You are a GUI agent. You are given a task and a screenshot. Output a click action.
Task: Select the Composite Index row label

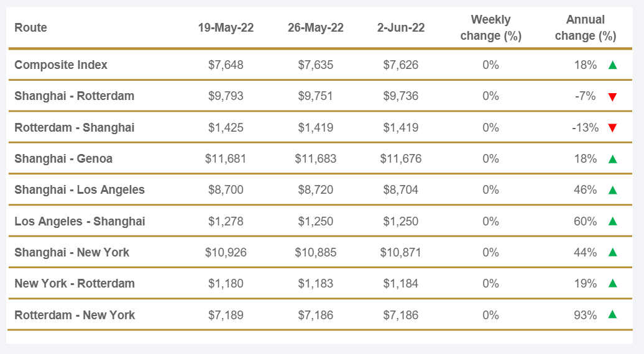61,65
